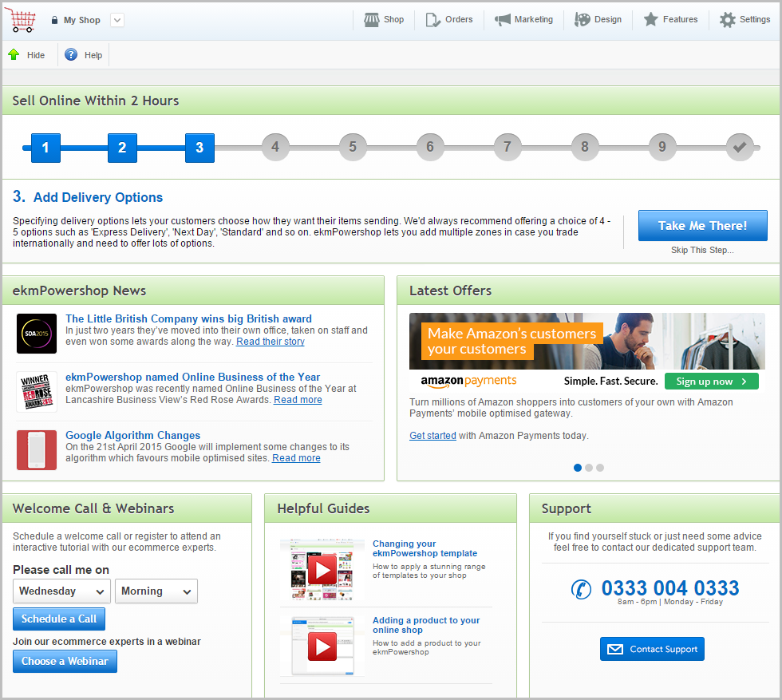
Task: Click Read more under Red Rose Awards
Action: point(298,400)
